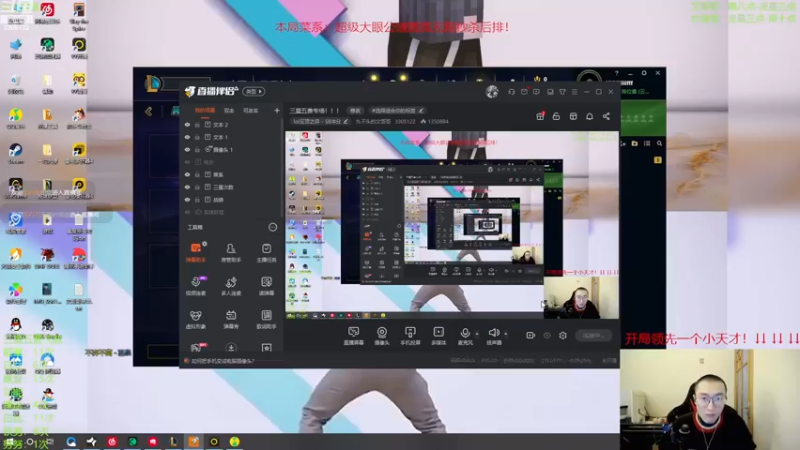This screenshot has height=450, width=800.
Task: Edit the hashtag label tag beside 修改
Action: coord(397,110)
